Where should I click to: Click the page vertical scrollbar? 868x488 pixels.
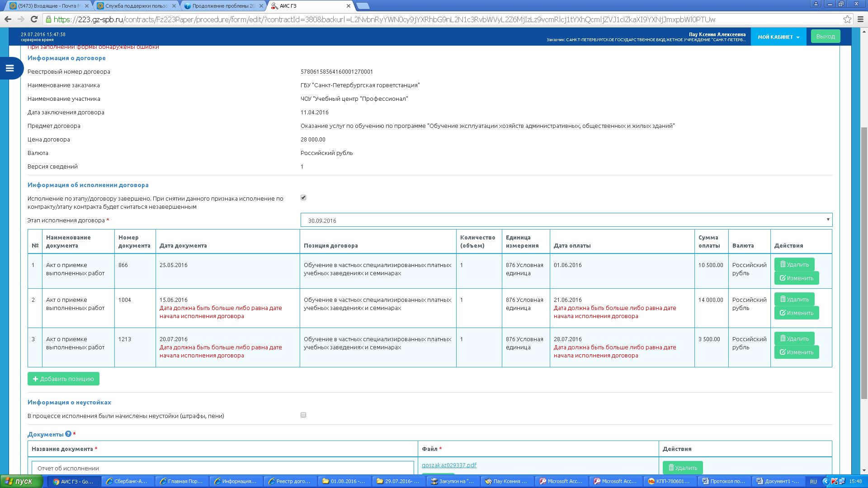pos(864,262)
